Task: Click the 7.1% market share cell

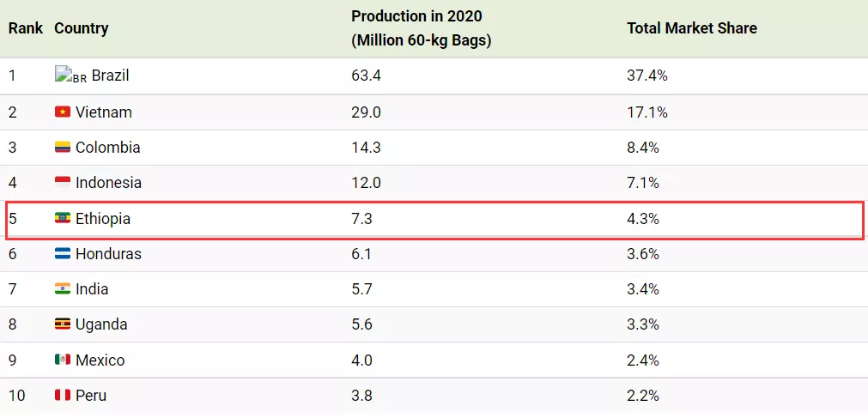Action: click(x=643, y=182)
